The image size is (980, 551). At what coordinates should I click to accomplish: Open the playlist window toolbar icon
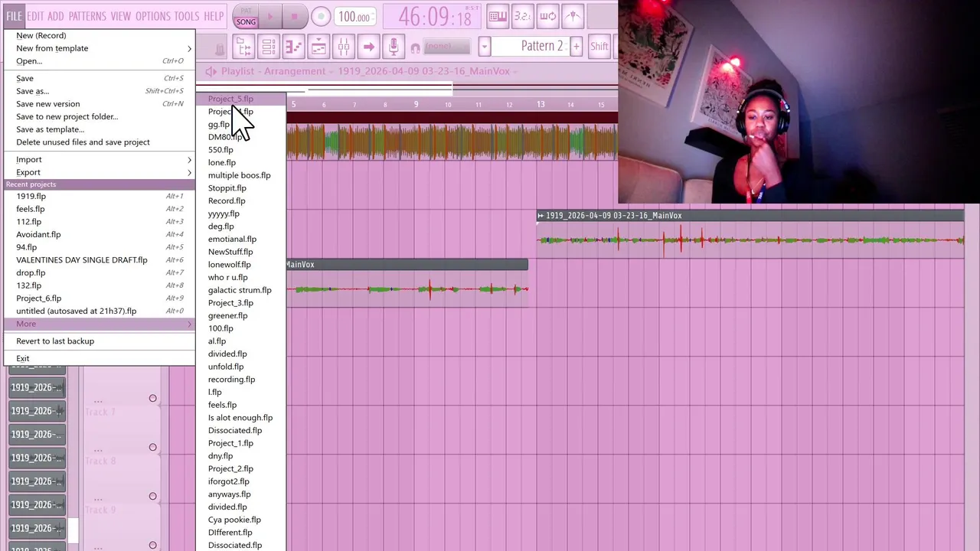coord(318,47)
